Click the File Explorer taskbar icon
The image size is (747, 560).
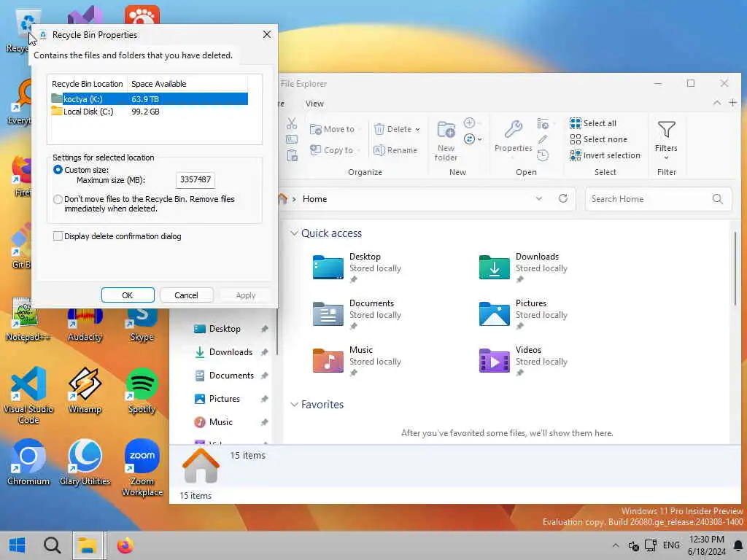coord(88,545)
